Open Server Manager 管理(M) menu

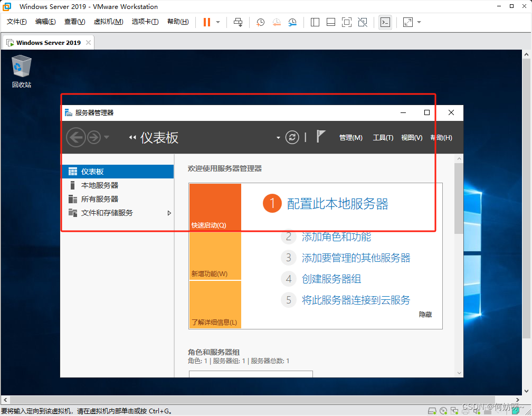[x=351, y=138]
